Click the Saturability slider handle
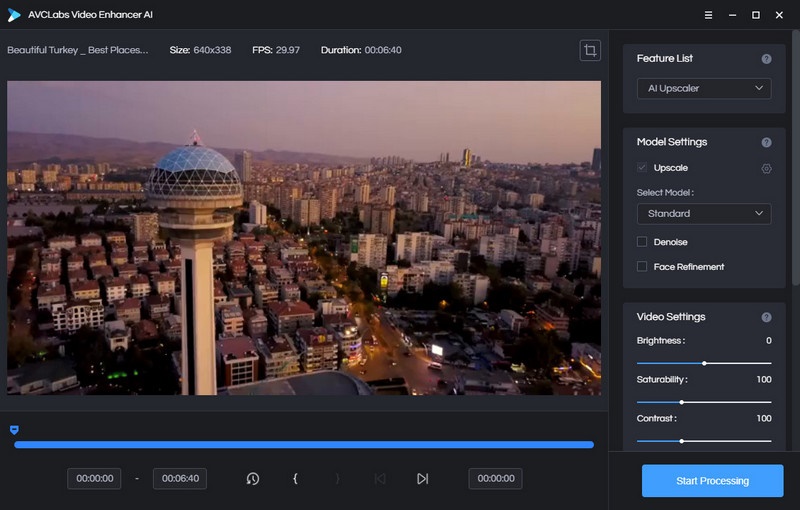The width and height of the screenshot is (800, 510). point(681,402)
